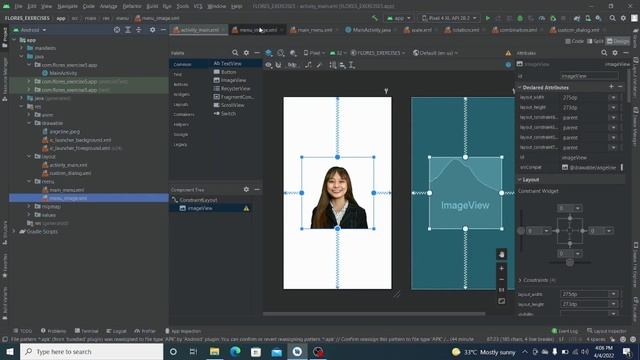This screenshot has height=360, width=640.
Task: Open FLORES_EXERCISES theme dropdown
Action: click(378, 53)
